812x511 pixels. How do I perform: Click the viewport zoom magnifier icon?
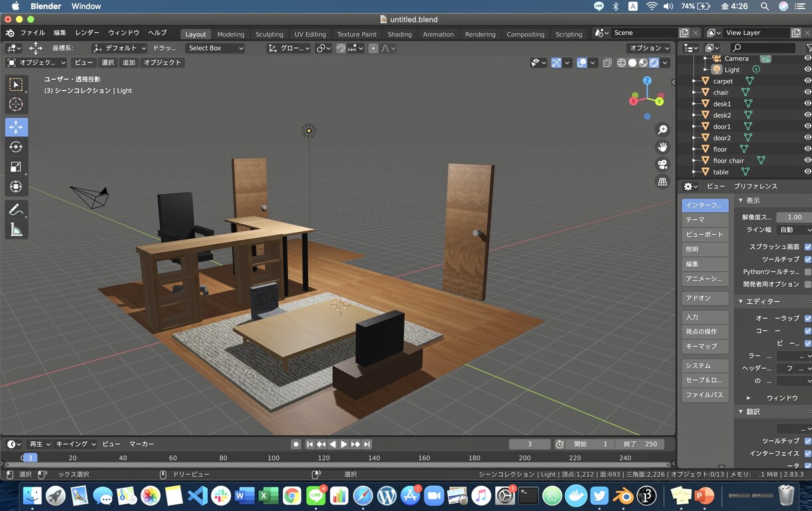(662, 130)
